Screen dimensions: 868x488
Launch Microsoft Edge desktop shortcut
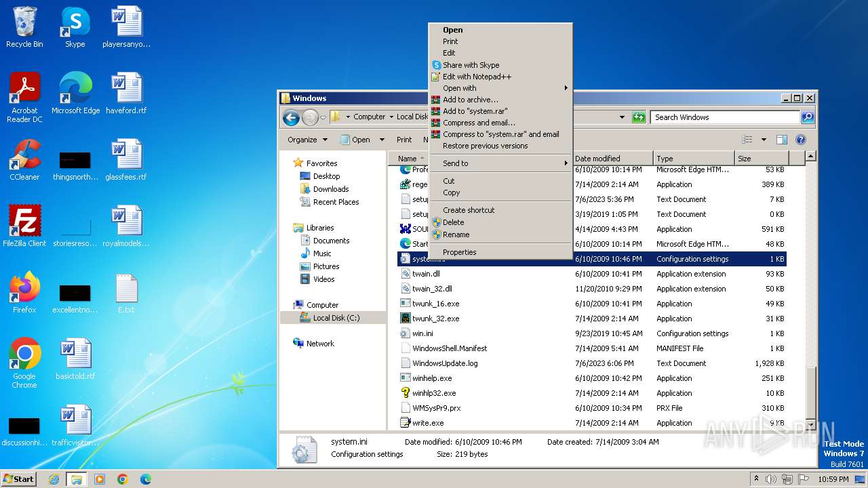pyautogui.click(x=75, y=93)
